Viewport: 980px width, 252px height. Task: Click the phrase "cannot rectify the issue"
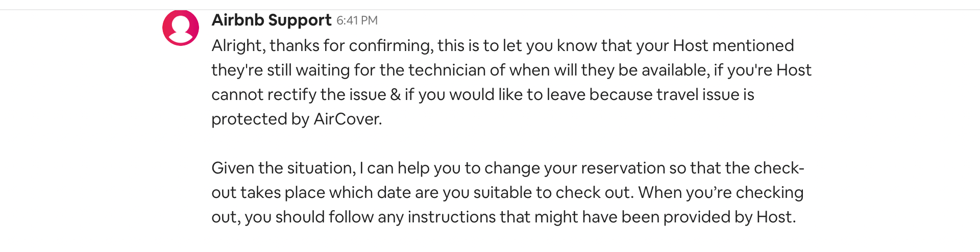pos(299,94)
